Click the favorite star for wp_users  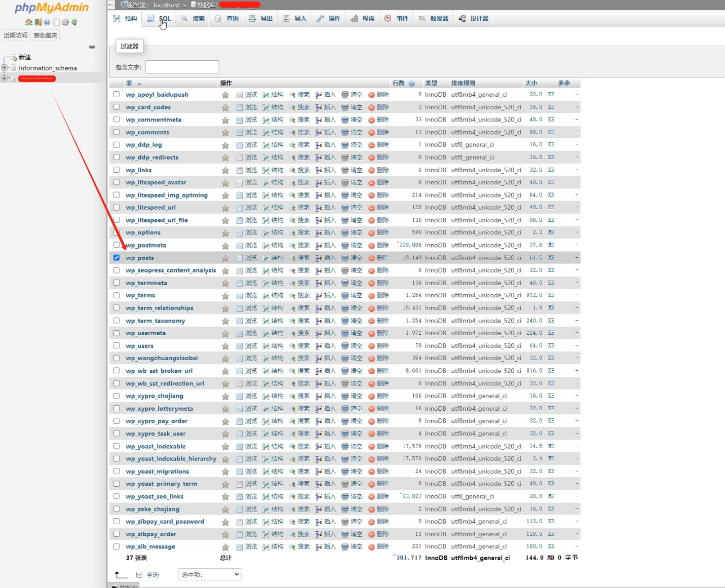click(225, 346)
